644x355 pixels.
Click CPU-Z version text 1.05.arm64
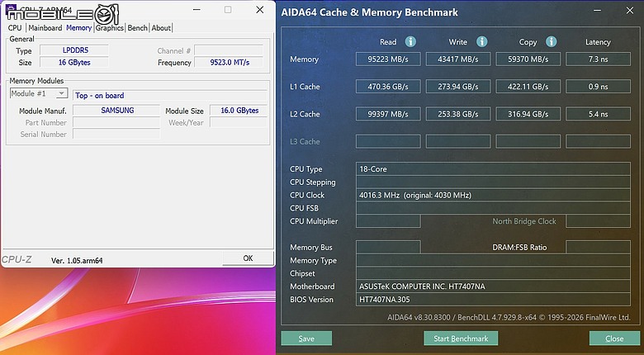77,261
